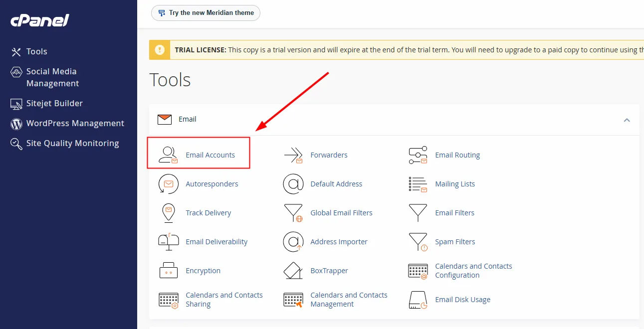Collapse the Email section chevron
644x329 pixels.
pyautogui.click(x=627, y=120)
